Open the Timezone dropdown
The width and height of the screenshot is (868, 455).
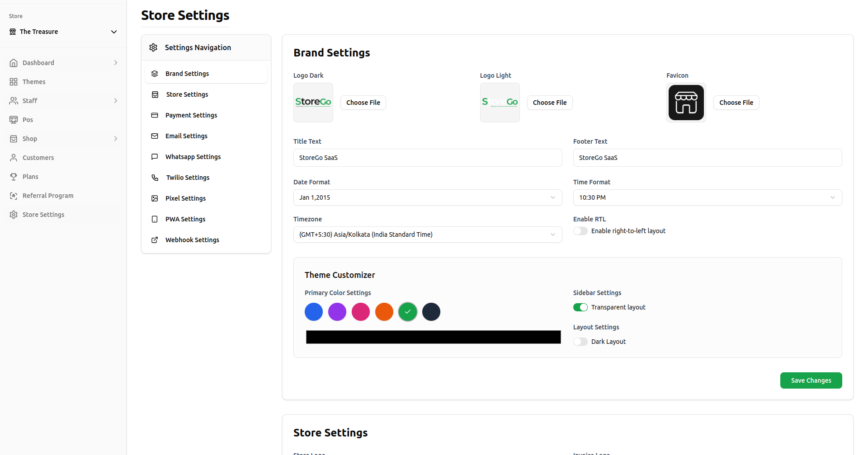[x=427, y=235]
